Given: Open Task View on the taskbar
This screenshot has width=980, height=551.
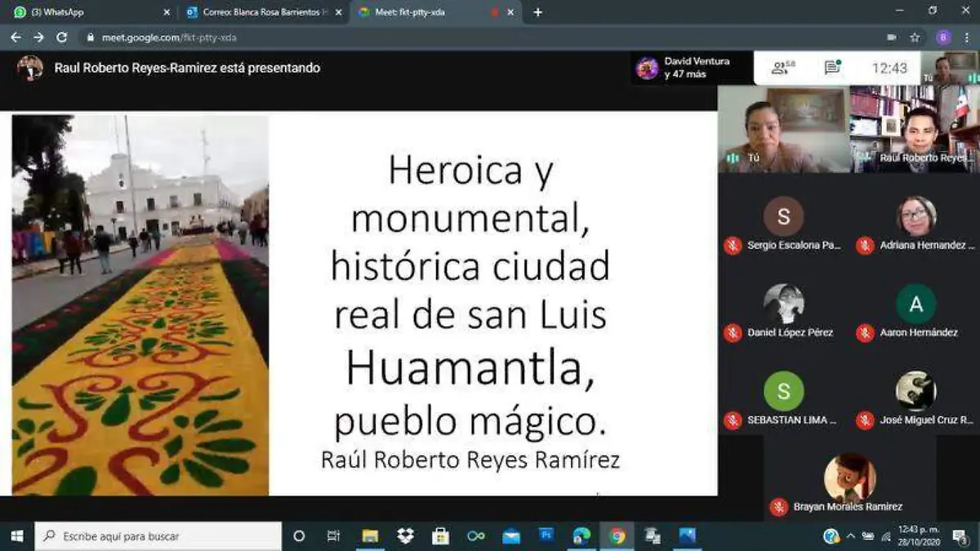Looking at the screenshot, I should [x=333, y=536].
